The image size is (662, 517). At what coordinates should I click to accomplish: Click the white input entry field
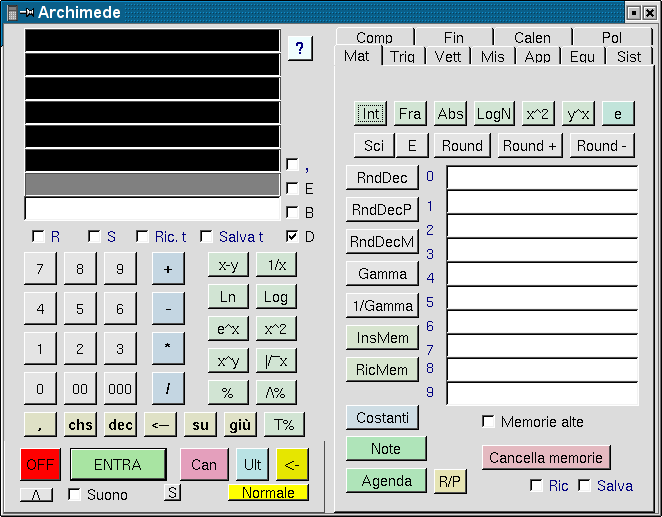tap(152, 208)
